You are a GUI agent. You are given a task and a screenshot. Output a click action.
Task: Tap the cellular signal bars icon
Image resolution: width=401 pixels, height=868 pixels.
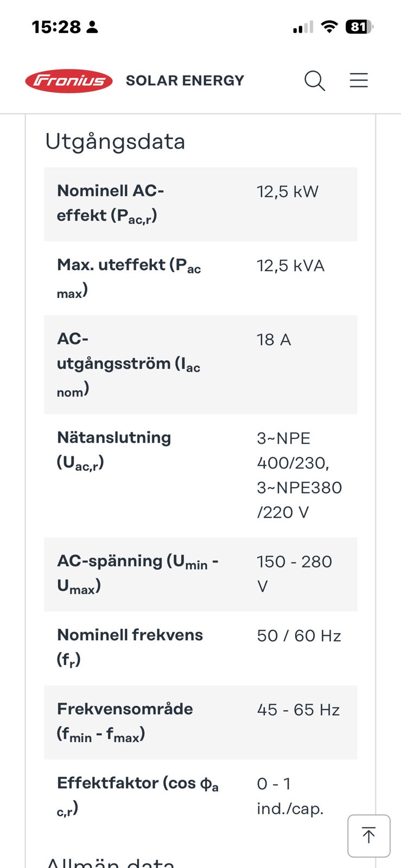point(303,27)
